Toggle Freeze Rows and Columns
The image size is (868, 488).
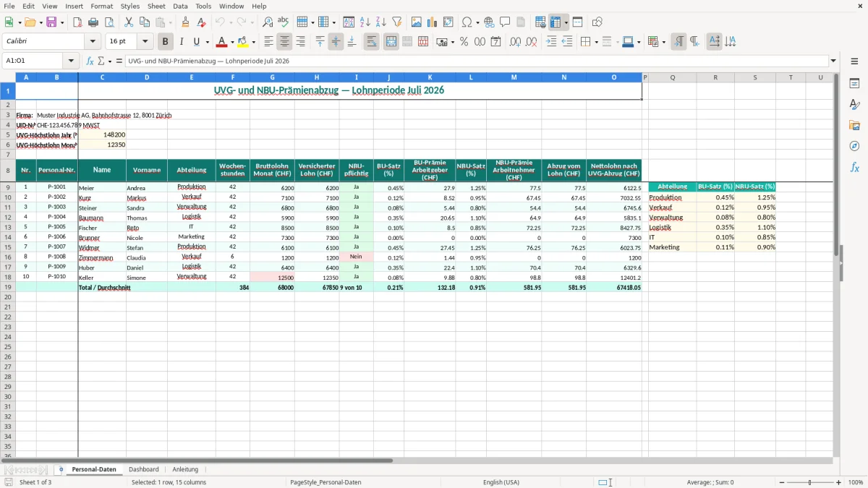[556, 22]
